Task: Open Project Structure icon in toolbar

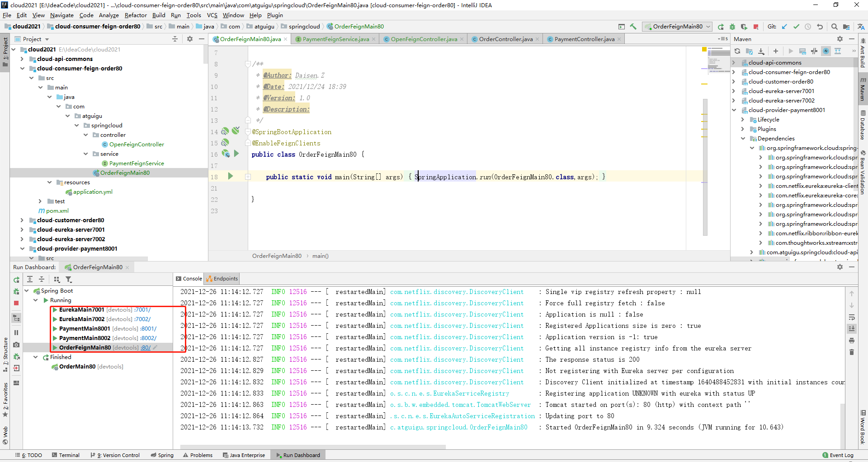Action: pyautogui.click(x=846, y=27)
